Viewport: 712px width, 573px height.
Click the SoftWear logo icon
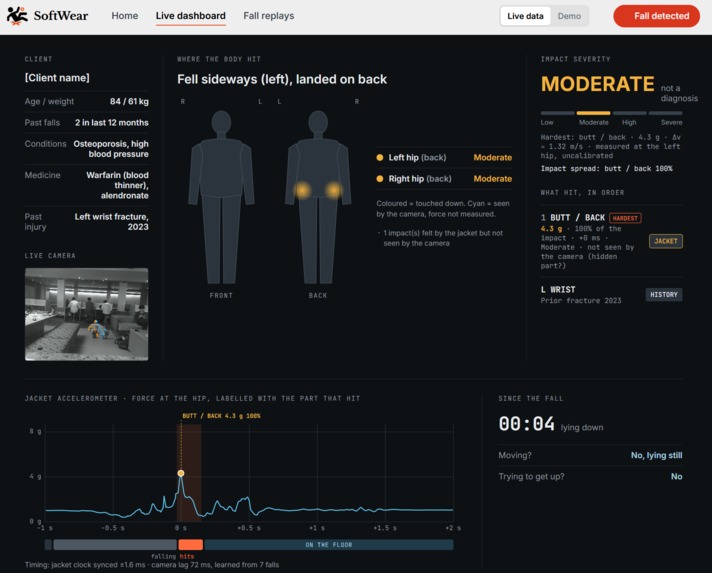(17, 16)
